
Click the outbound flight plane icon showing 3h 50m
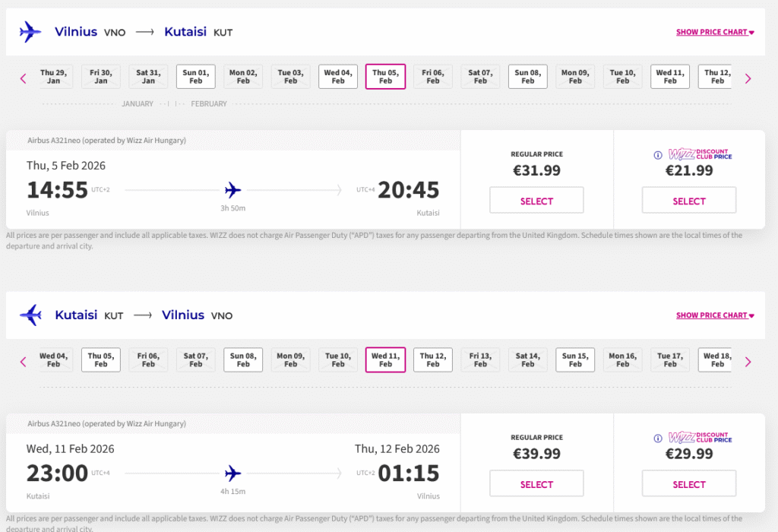point(232,189)
